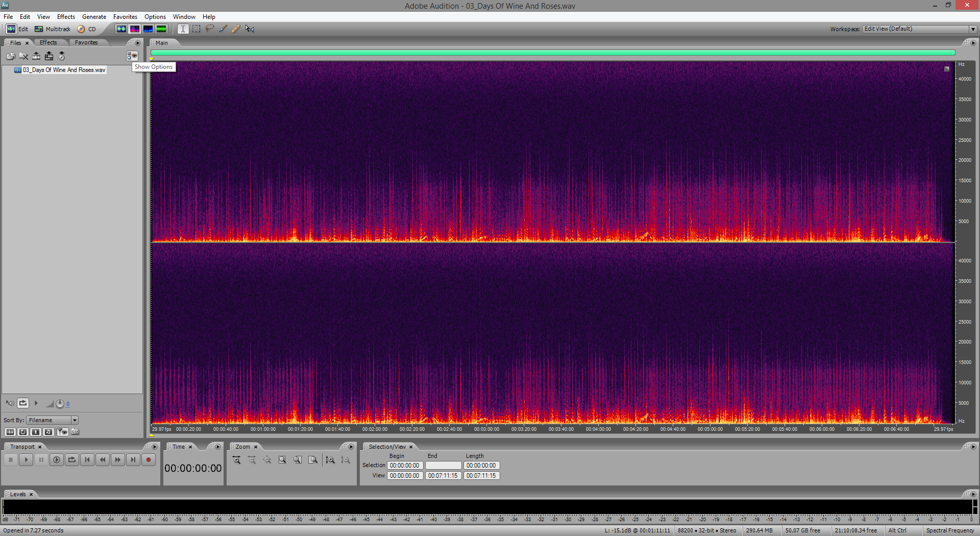Click the Play Looped transport button

pyautogui.click(x=72, y=460)
